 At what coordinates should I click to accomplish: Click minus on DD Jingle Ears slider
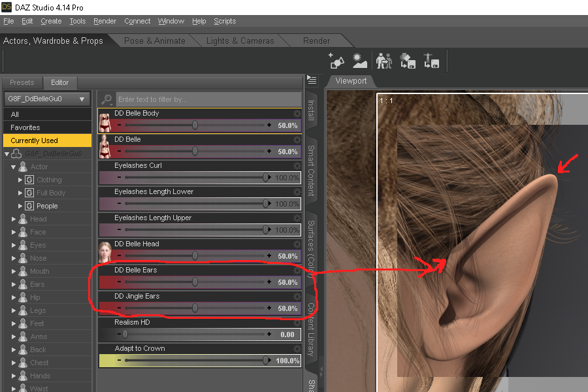point(120,308)
